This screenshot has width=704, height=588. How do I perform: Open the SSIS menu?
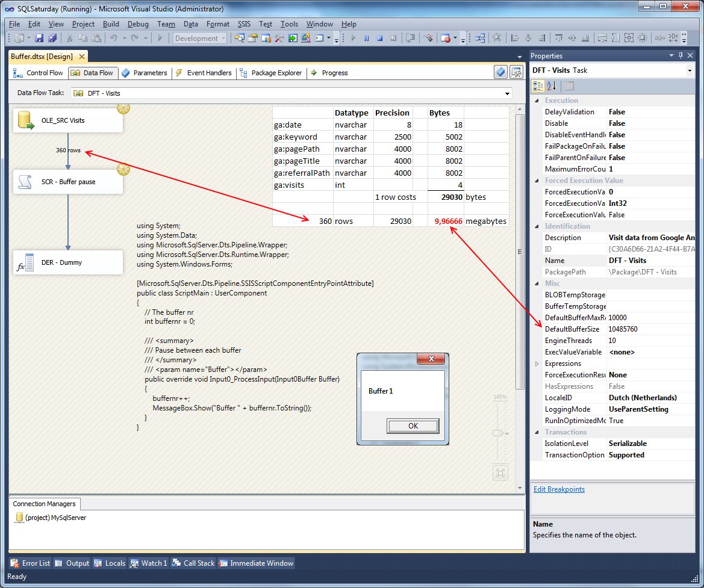click(243, 24)
